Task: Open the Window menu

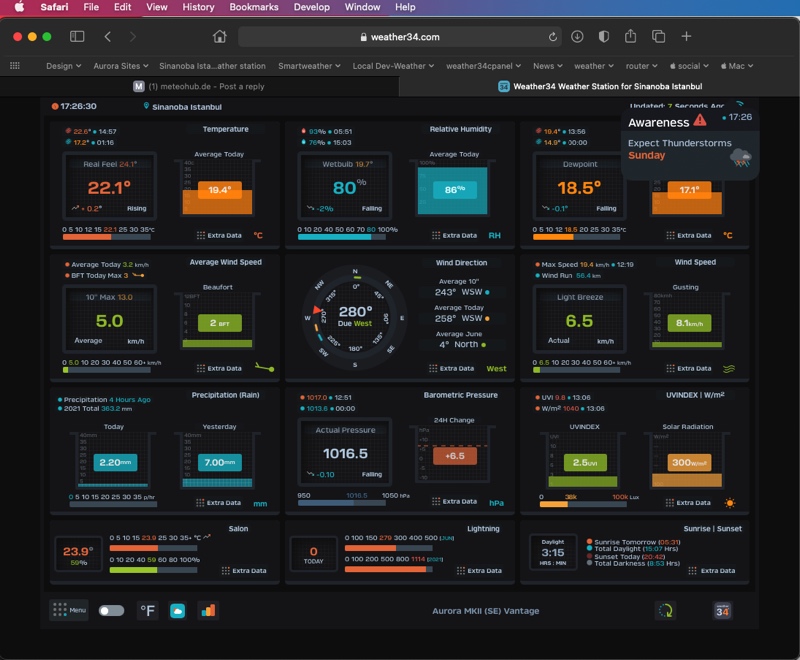Action: click(x=362, y=7)
